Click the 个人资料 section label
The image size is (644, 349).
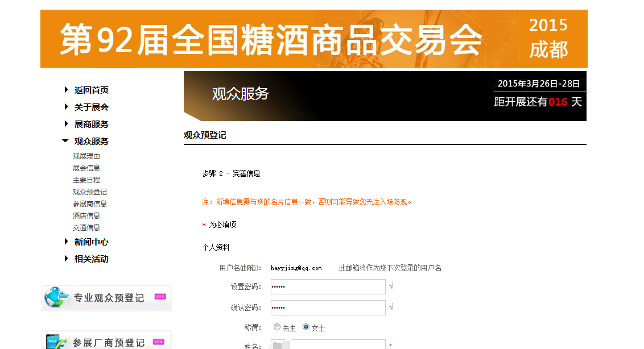click(216, 247)
